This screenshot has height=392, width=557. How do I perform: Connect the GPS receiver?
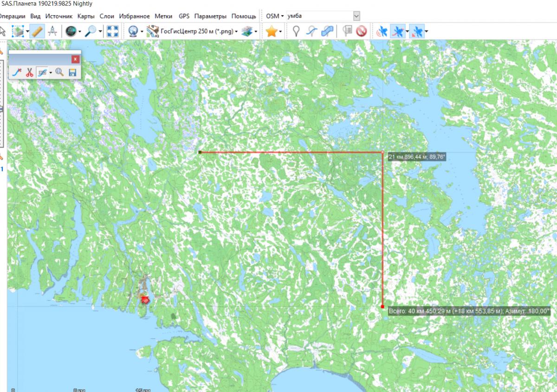pos(382,32)
